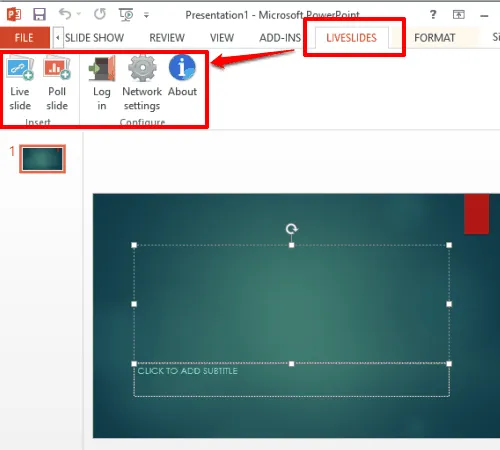Open Customize Quick Access Toolbar dropdown

(x=146, y=15)
